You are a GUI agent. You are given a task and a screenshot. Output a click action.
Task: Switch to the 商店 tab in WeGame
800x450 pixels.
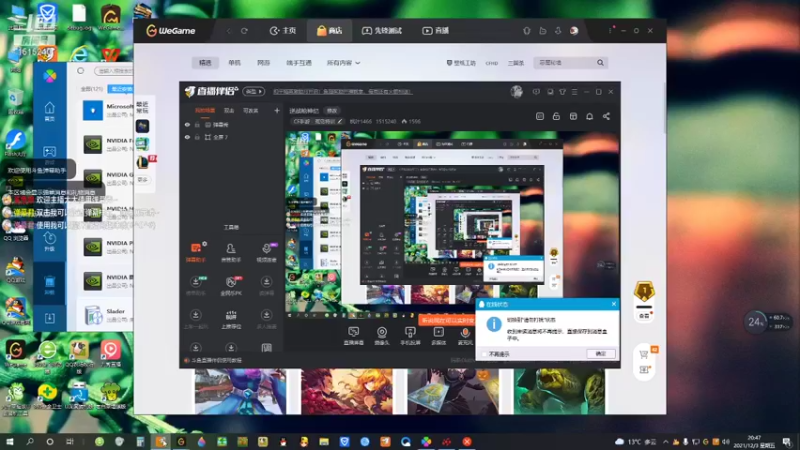point(329,31)
